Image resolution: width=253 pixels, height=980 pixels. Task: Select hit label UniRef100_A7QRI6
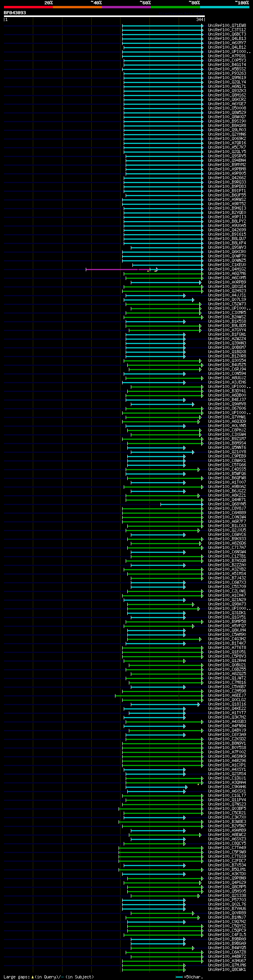[227, 143]
